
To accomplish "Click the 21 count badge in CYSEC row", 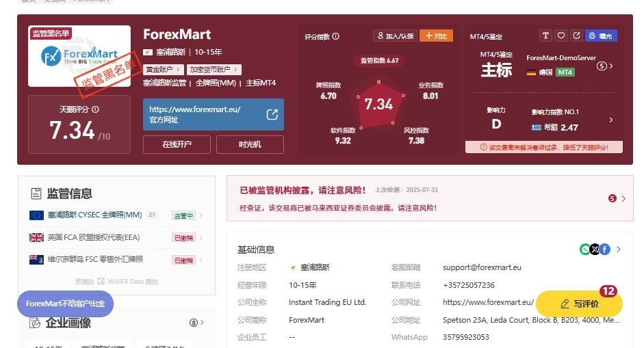I will coord(152,215).
